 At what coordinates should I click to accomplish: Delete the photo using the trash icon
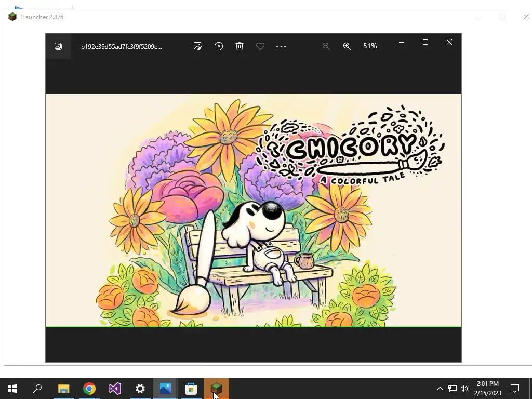tap(240, 46)
